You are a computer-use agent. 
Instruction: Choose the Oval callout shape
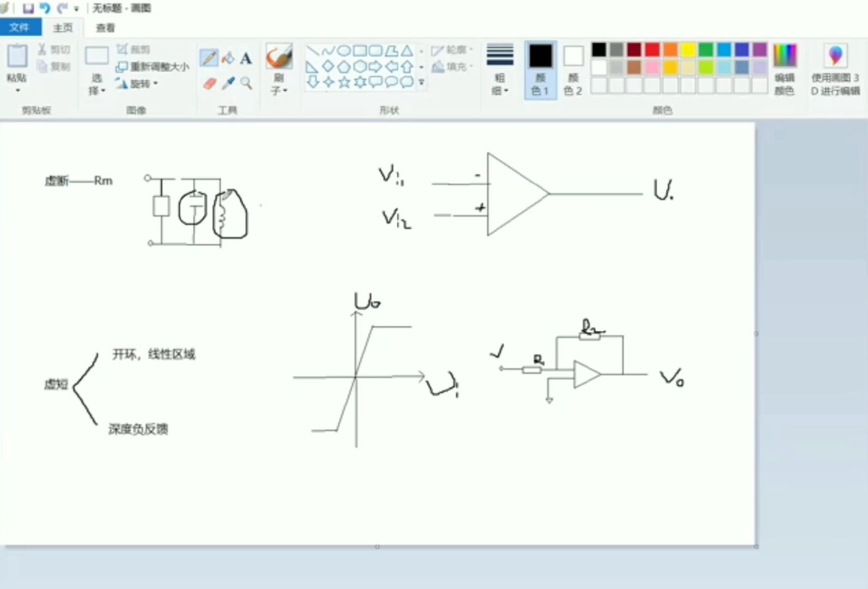point(391,82)
